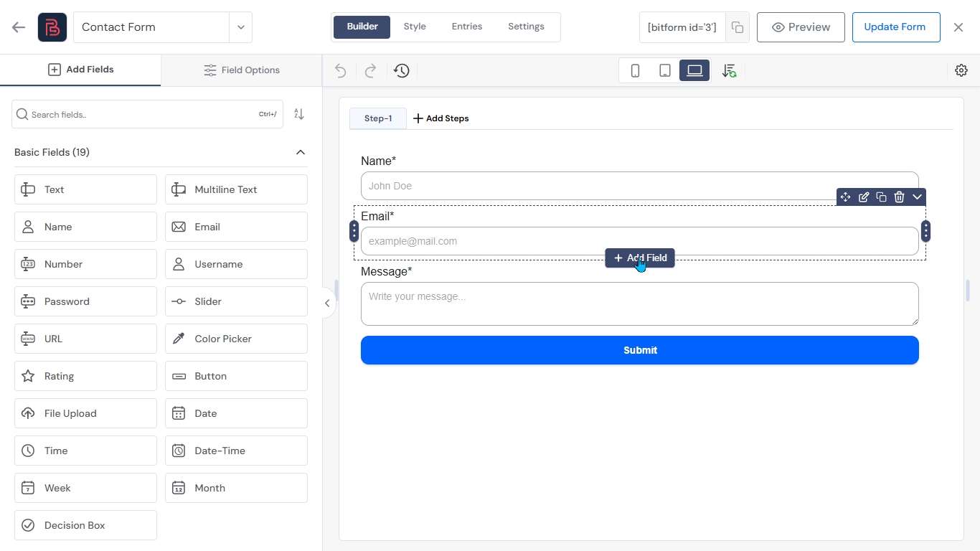Click the Message textarea
The image size is (980, 551).
pos(640,303)
